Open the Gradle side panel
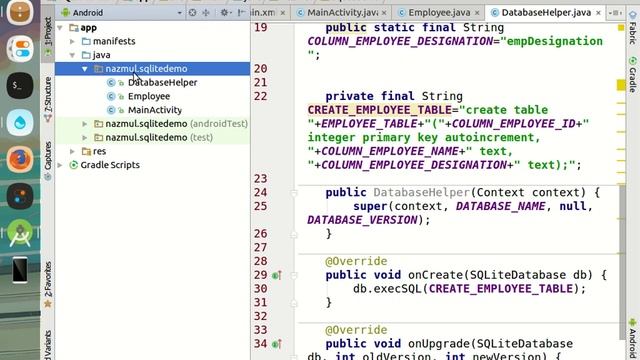The height and width of the screenshot is (360, 640). 633,74
